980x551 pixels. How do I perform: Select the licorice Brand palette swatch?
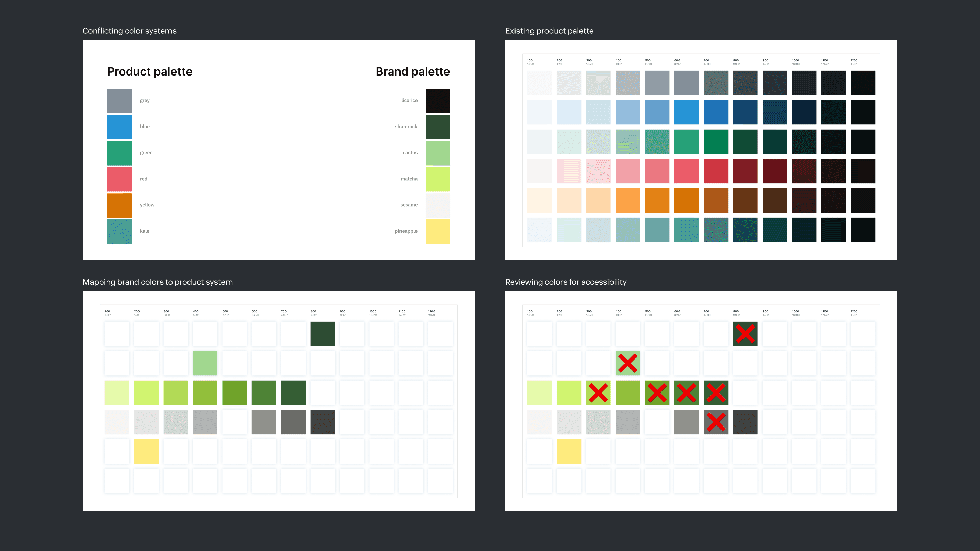pos(438,101)
